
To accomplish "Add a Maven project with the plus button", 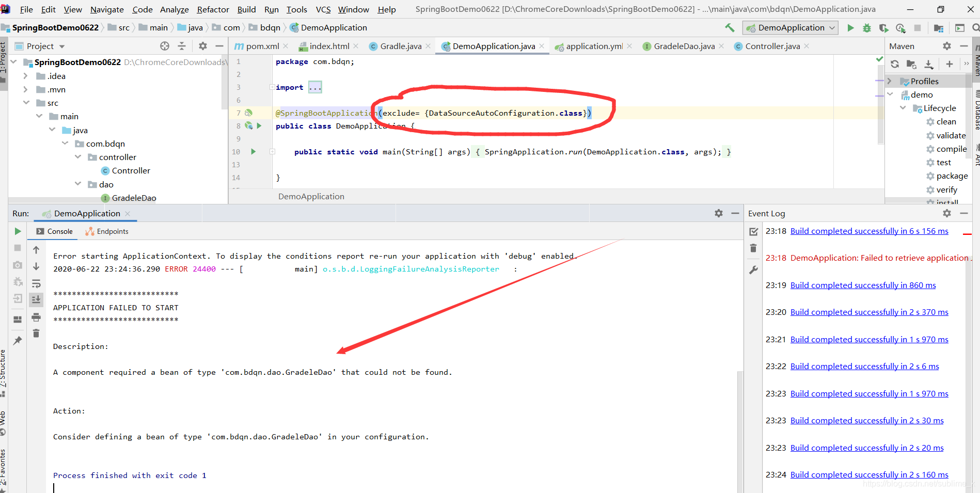I will [949, 64].
